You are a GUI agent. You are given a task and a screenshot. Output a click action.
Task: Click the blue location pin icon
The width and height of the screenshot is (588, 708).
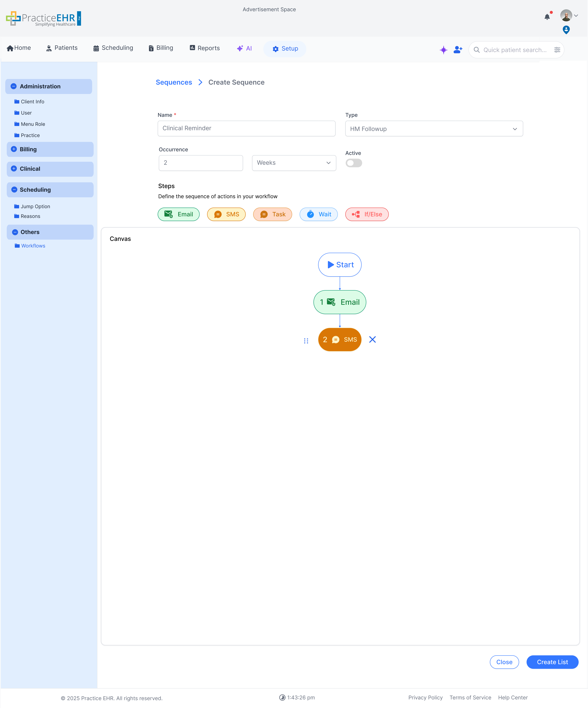click(566, 30)
